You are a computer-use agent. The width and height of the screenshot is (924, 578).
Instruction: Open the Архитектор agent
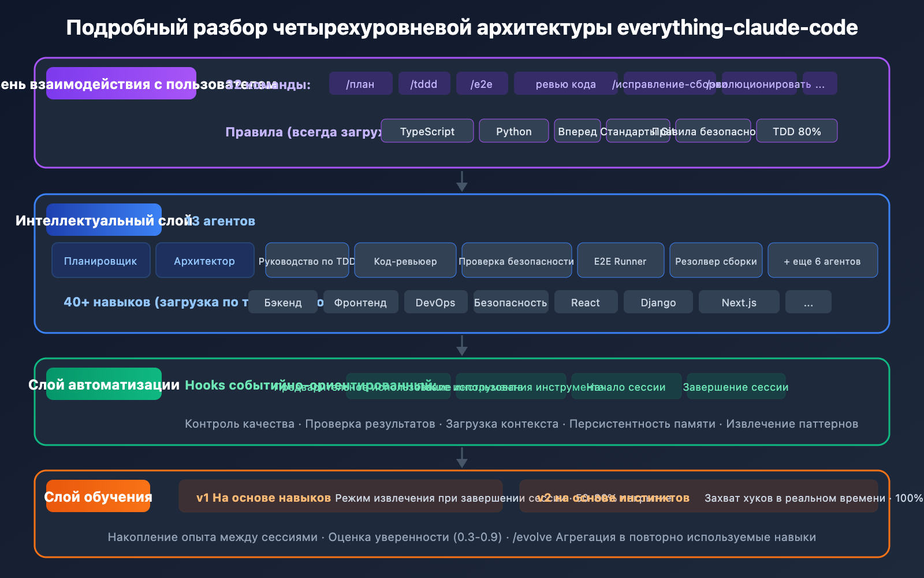204,260
